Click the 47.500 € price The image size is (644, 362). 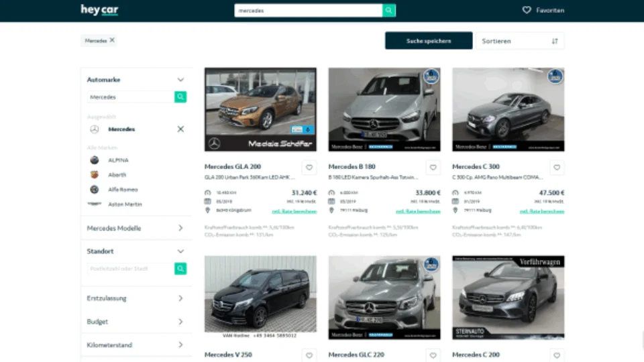pos(551,192)
